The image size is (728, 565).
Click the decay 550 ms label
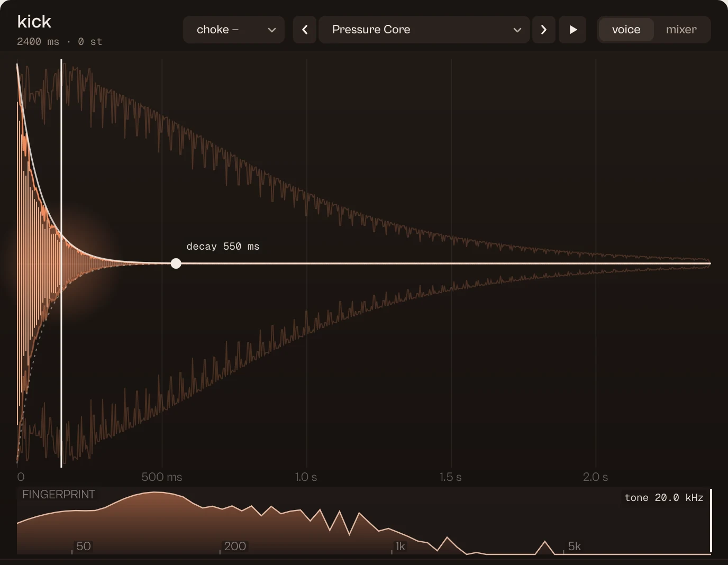[x=223, y=247]
